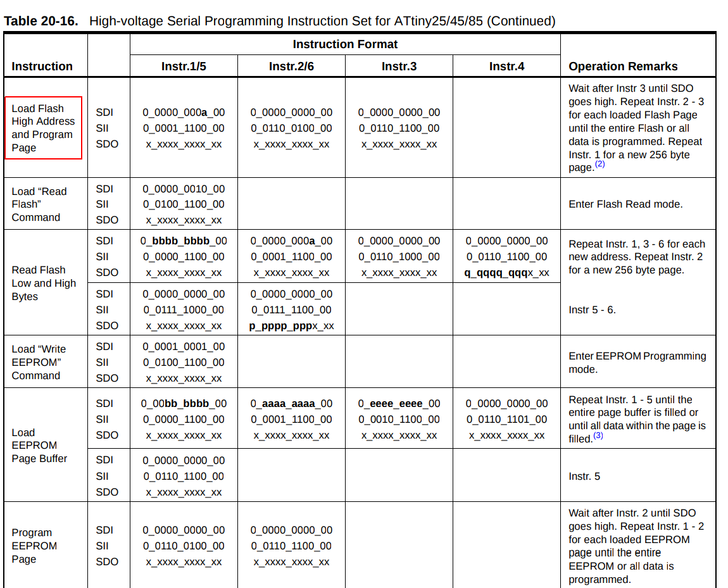The width and height of the screenshot is (728, 588).
Task: Select the 'Instr 5 - 6.' remark
Action: [593, 310]
